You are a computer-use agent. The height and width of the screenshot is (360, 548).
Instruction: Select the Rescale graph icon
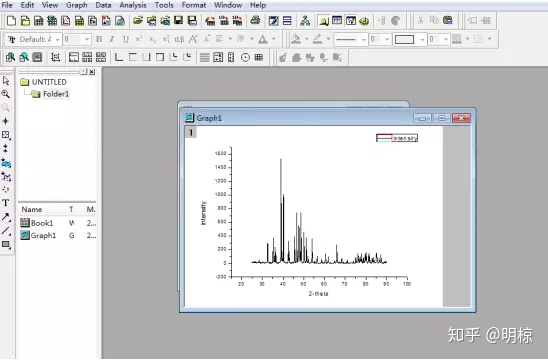click(55, 57)
